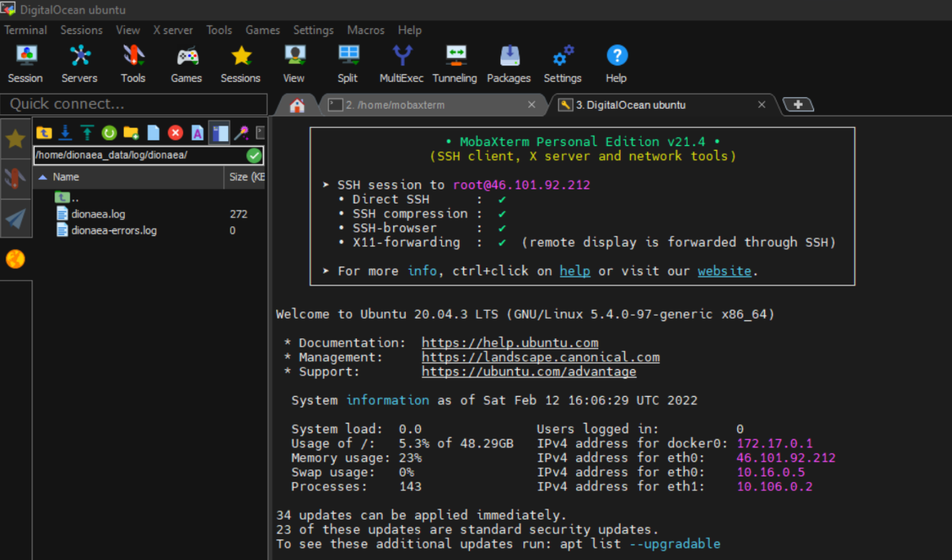Click the help link in the banner
The width and height of the screenshot is (952, 560).
(575, 271)
